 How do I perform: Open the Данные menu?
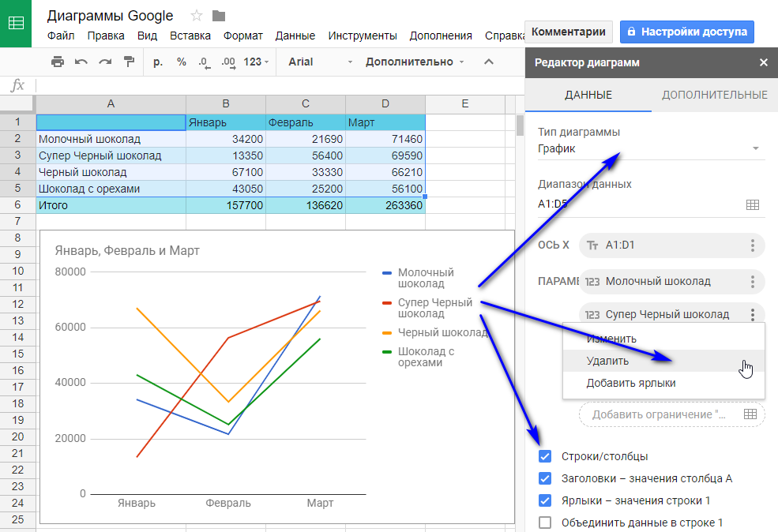point(295,36)
